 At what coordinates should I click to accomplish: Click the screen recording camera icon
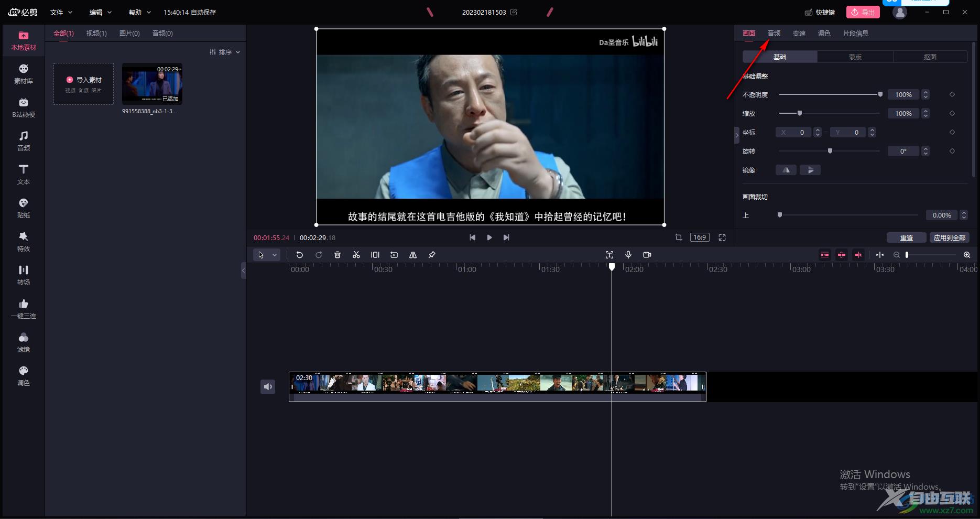[x=647, y=255]
